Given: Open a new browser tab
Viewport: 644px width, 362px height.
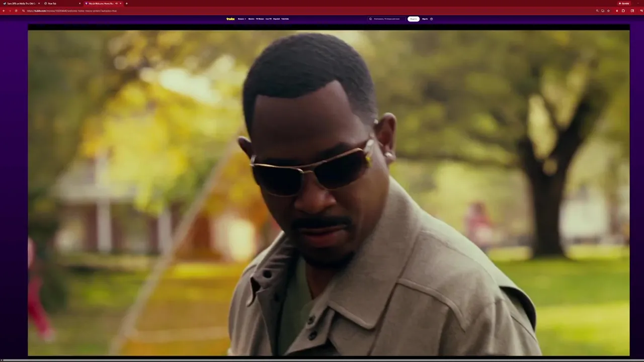Looking at the screenshot, I should [x=126, y=4].
